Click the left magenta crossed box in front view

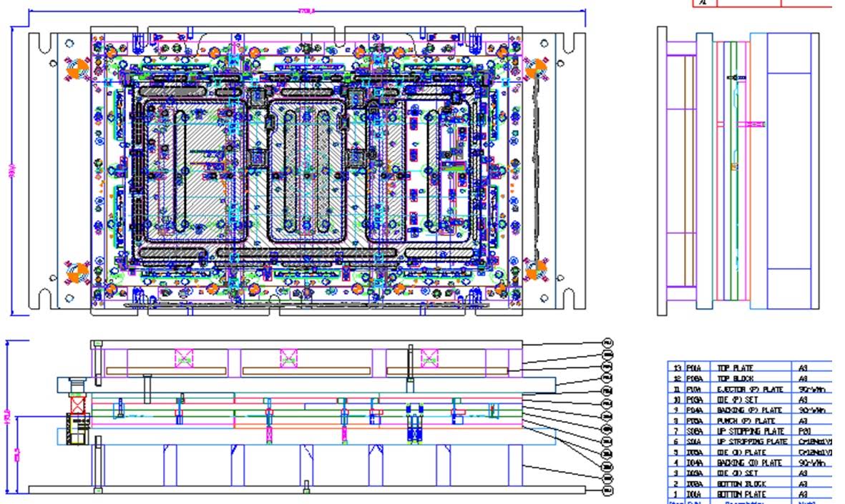click(x=184, y=358)
